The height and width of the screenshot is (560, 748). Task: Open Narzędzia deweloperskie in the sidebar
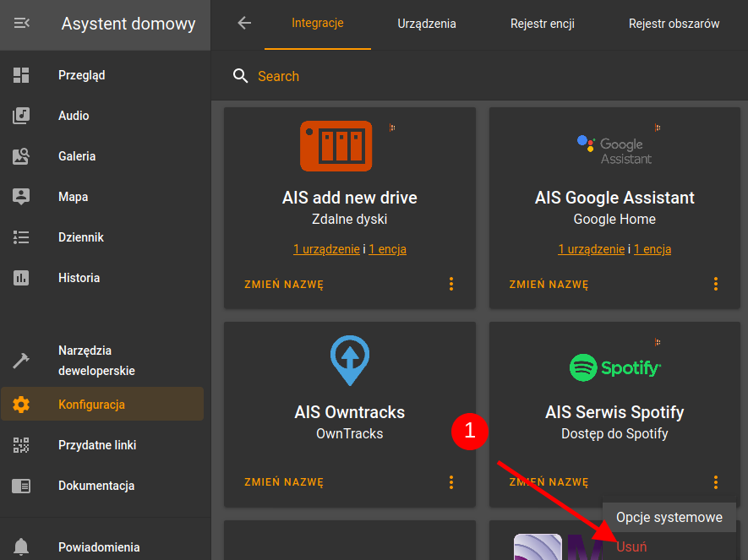pos(102,361)
